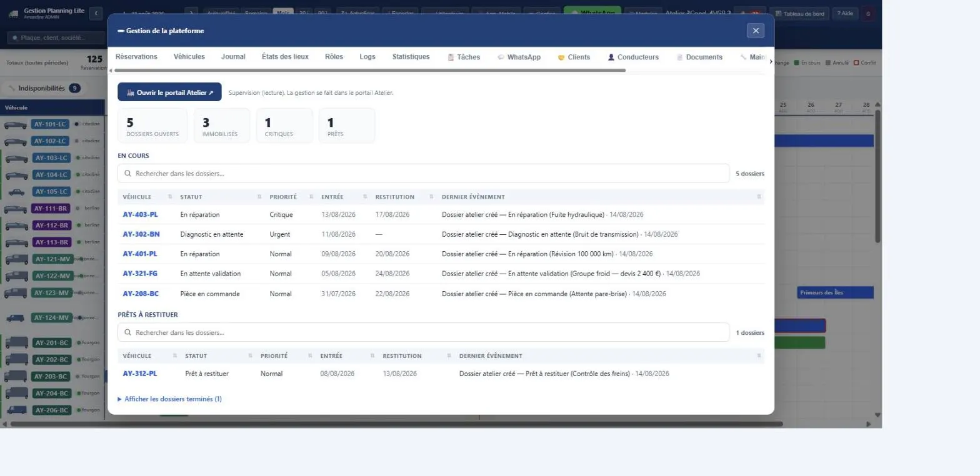The height and width of the screenshot is (476, 980).
Task: Open the Logs tab
Action: (367, 56)
